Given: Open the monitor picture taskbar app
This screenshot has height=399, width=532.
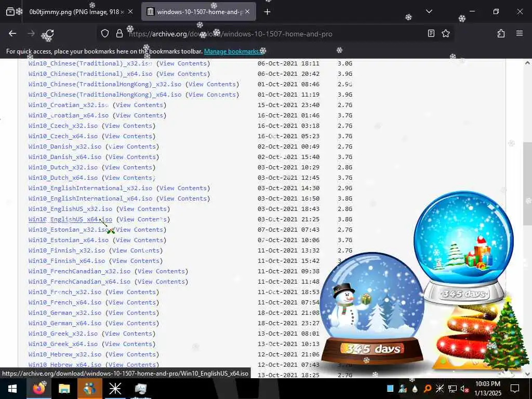Looking at the screenshot, I should 140,389.
